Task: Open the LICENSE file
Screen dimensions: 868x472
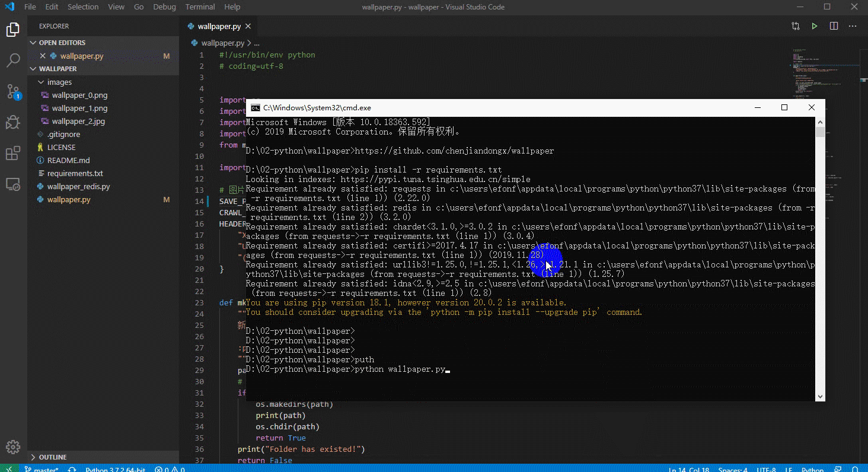Action: coord(103,147)
